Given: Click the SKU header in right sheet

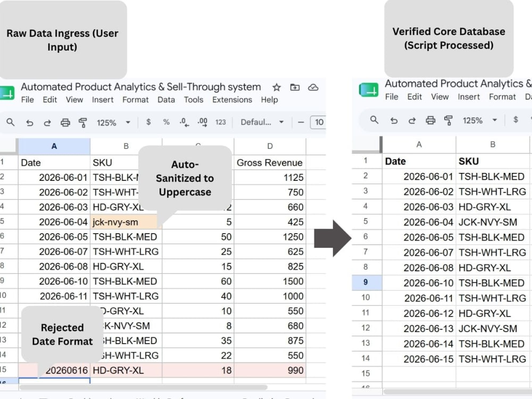Looking at the screenshot, I should click(x=493, y=161).
